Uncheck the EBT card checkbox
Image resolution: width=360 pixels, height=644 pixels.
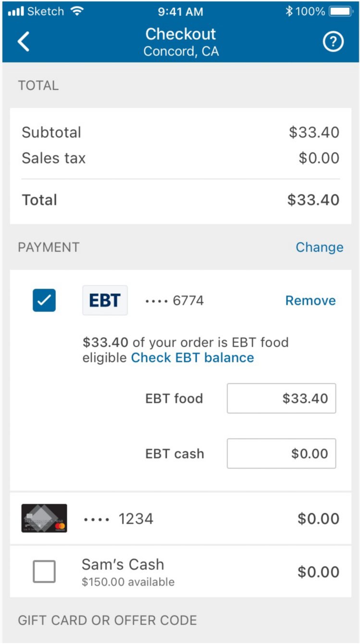pos(44,300)
